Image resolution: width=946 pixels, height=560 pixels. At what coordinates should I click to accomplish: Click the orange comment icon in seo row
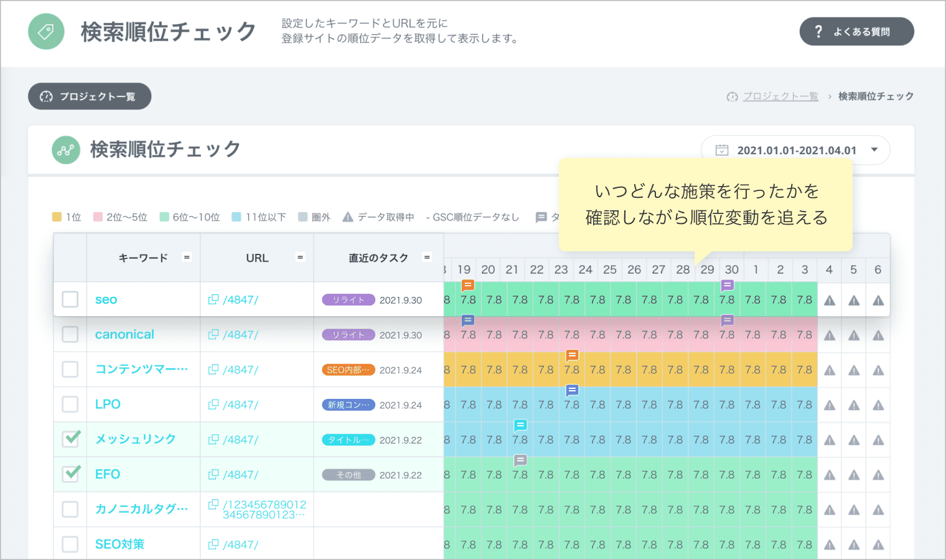pos(468,286)
